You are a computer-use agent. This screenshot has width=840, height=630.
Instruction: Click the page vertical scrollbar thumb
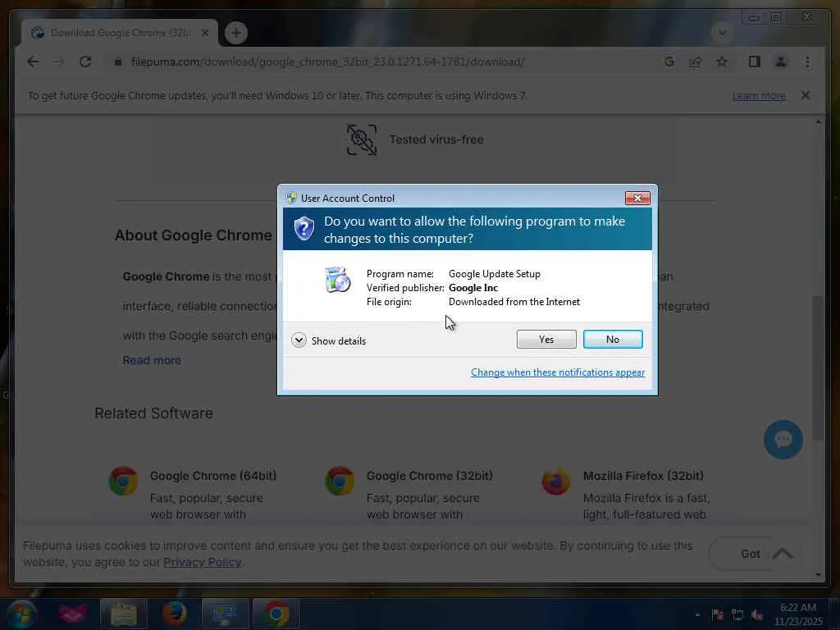(x=818, y=367)
